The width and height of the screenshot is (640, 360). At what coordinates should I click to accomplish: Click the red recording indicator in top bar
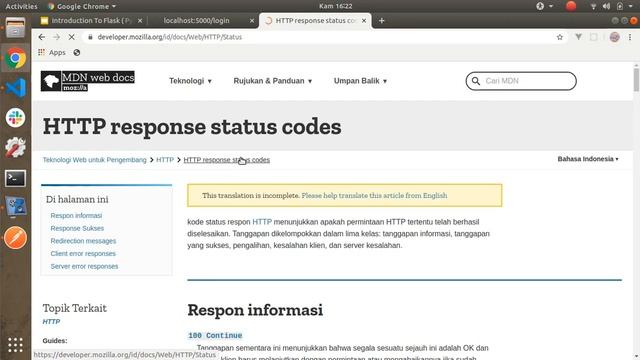tap(571, 6)
